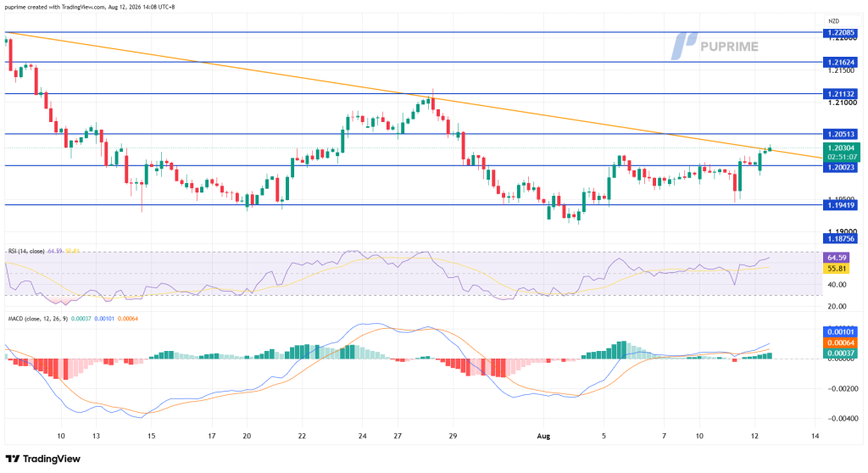Screen dimensions: 868x473
Task: Click the green 0.00037 MACD axis tag
Action: tap(840, 353)
